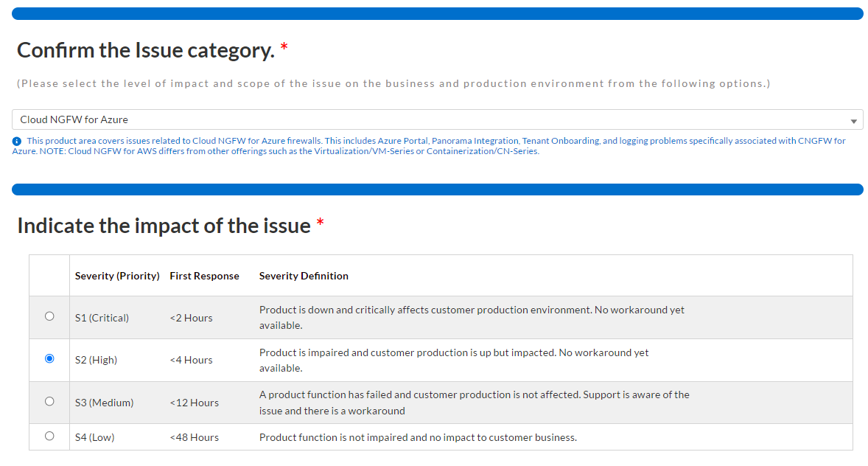This screenshot has height=466, width=868.
Task: Click the "Indicate the impact of the issue" heading
Action: 164,226
